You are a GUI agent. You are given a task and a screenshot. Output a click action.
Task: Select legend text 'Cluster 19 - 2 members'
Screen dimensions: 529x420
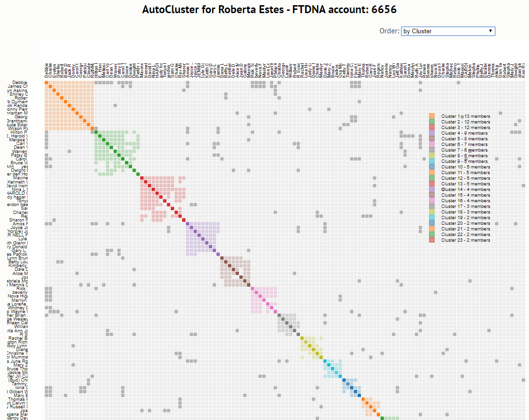[x=466, y=218]
